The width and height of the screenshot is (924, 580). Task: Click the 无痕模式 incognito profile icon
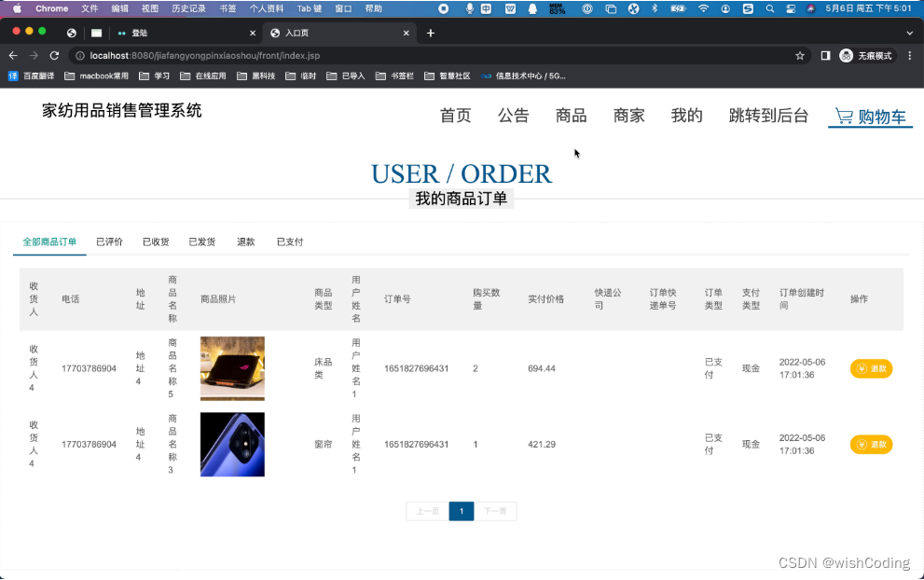pyautogui.click(x=845, y=54)
